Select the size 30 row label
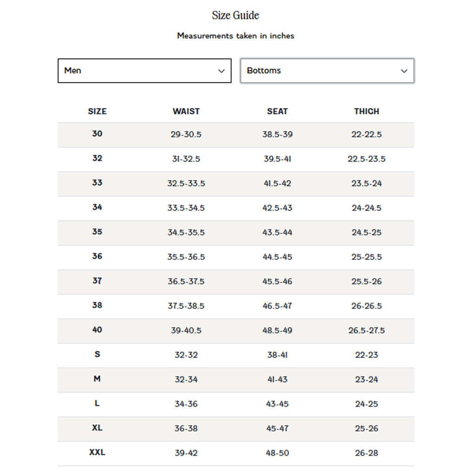The width and height of the screenshot is (476, 476). (97, 134)
